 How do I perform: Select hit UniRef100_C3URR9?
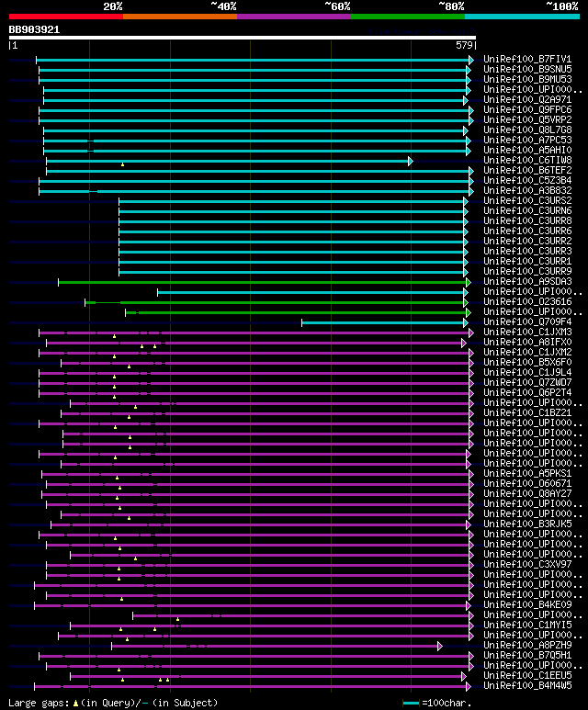[527, 271]
